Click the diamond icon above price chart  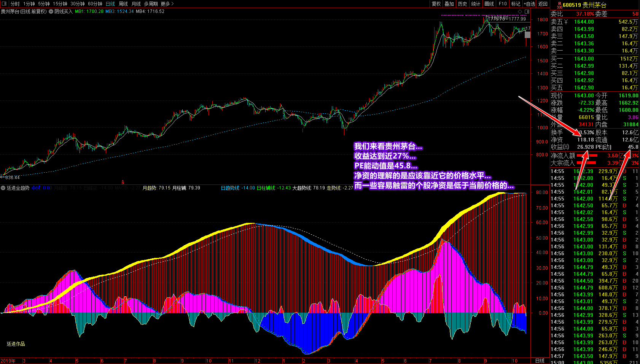tap(520, 11)
